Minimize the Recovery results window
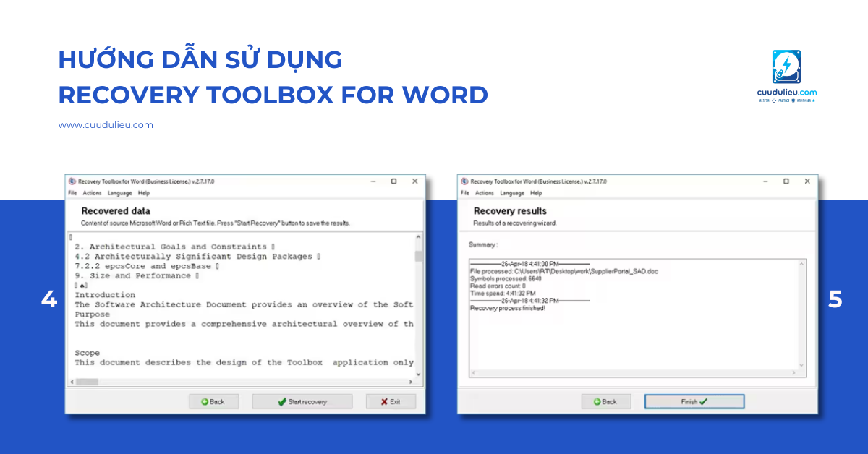Image resolution: width=868 pixels, height=454 pixels. click(x=765, y=181)
